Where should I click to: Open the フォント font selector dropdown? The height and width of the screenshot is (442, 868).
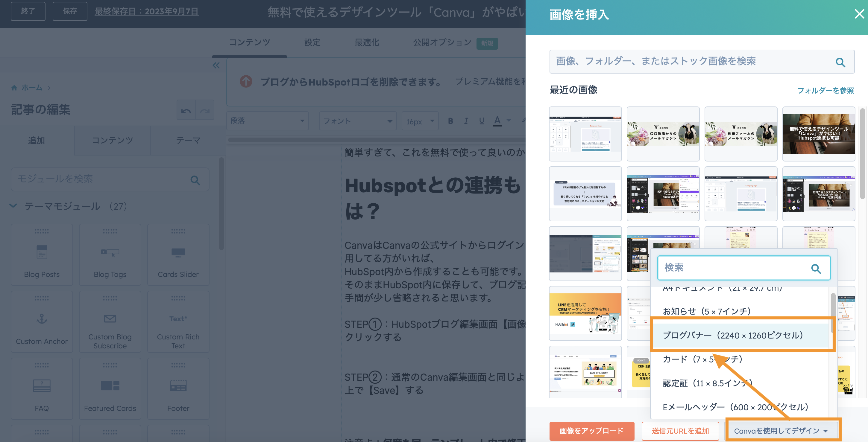[357, 121]
